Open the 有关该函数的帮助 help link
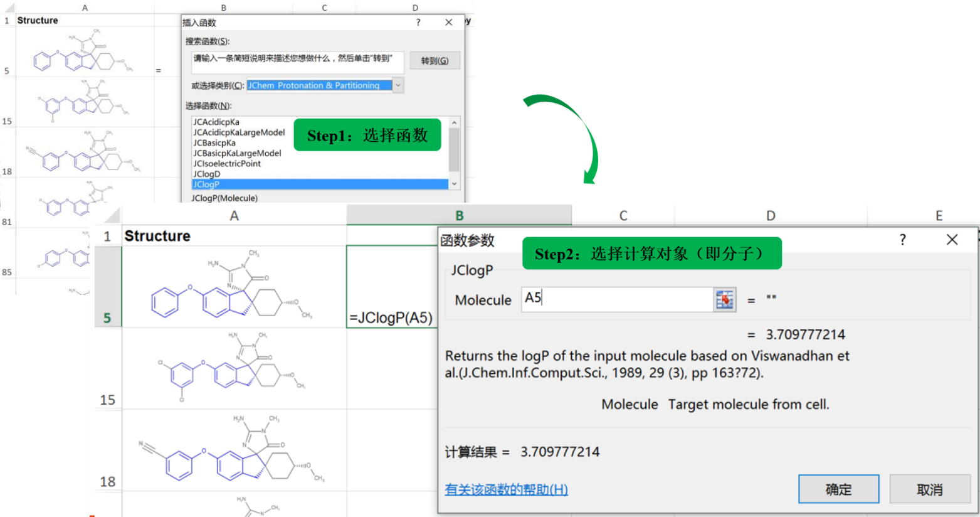This screenshot has width=980, height=517. coord(506,489)
